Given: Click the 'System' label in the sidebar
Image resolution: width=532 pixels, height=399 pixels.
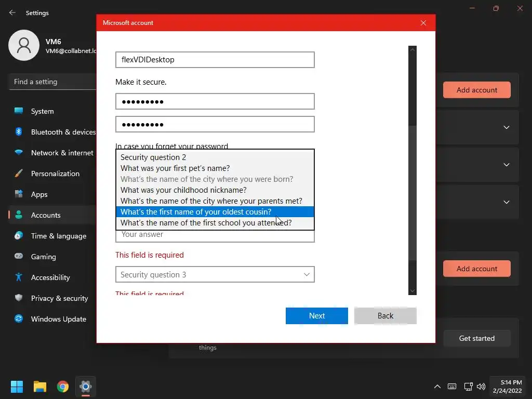Looking at the screenshot, I should (x=43, y=111).
